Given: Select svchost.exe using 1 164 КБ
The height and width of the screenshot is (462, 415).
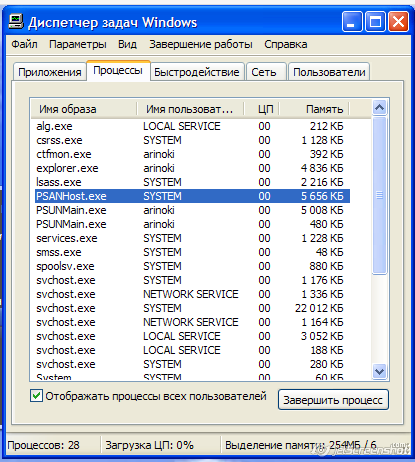Looking at the screenshot, I should pyautogui.click(x=192, y=322).
